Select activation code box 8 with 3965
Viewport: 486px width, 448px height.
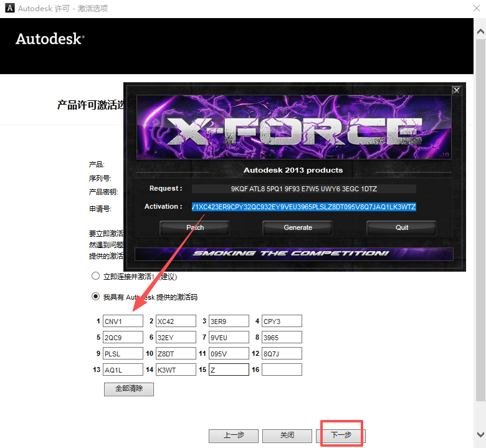click(282, 338)
